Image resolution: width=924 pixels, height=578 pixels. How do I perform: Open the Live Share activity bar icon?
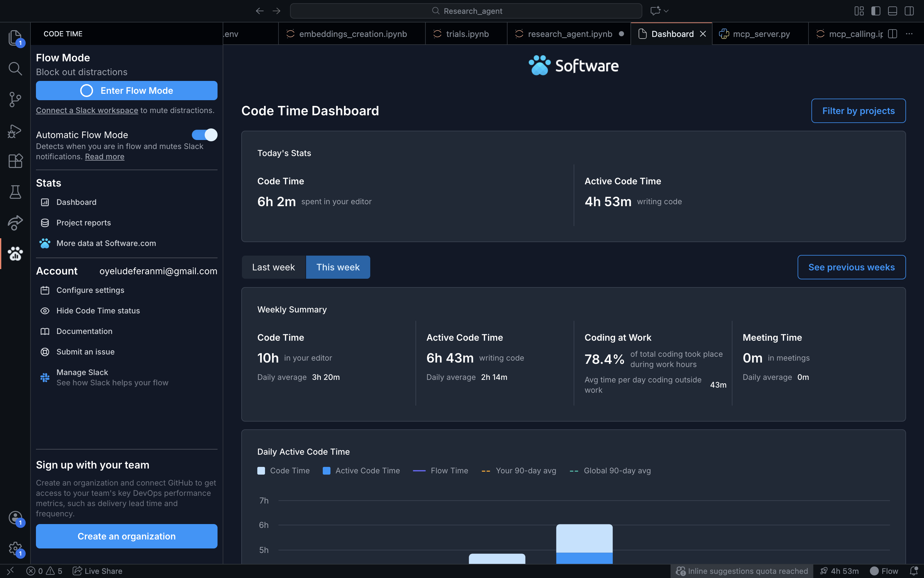(15, 223)
